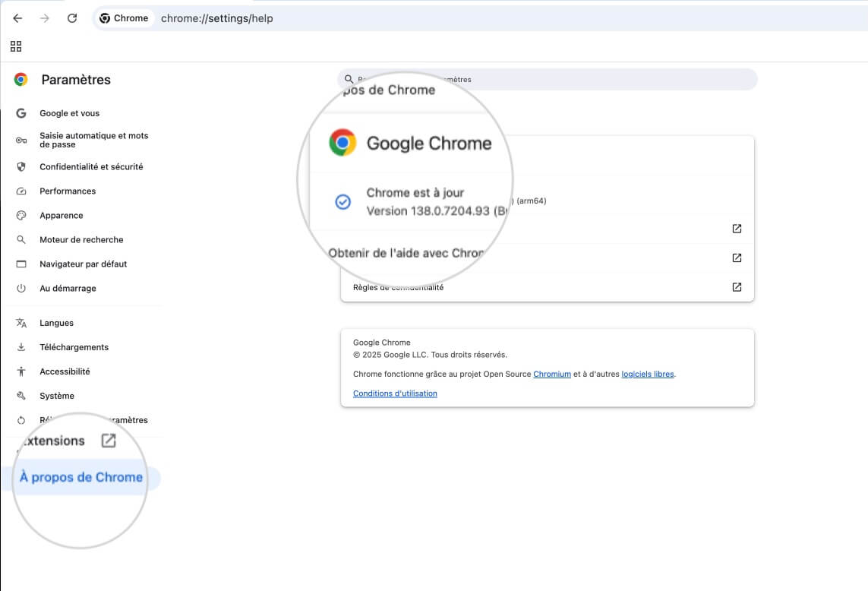Viewport: 868px width, 591px height.
Task: Click the Google G icon in sidebar
Action: [x=21, y=113]
